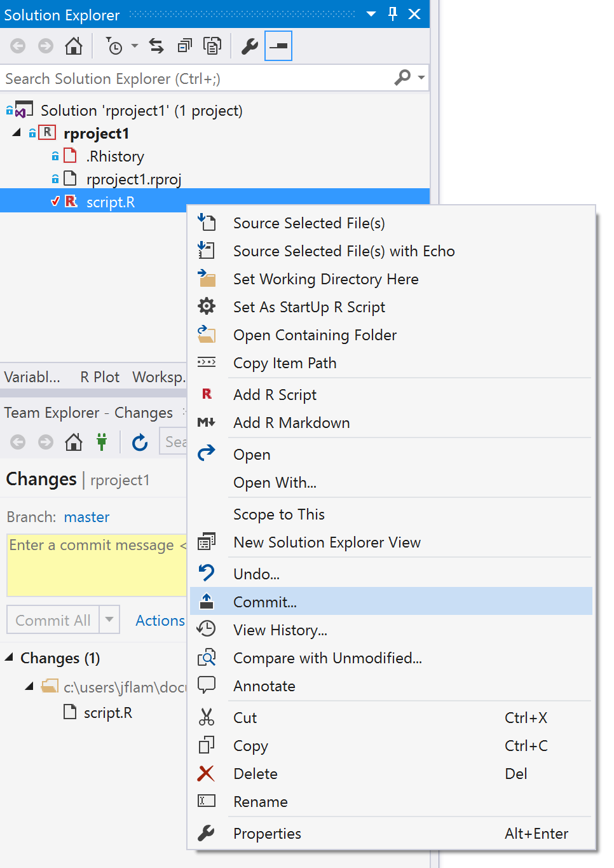
Task: Choose Source Selected File(s)
Action: [391, 223]
